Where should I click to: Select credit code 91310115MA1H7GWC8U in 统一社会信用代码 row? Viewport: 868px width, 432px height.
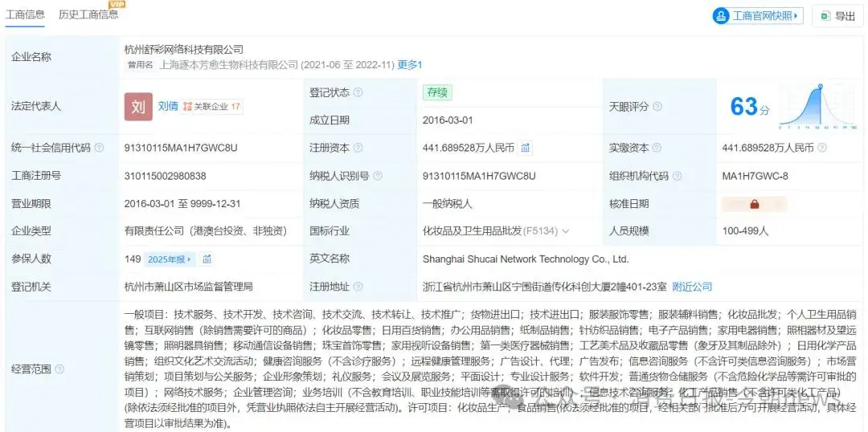pos(182,149)
